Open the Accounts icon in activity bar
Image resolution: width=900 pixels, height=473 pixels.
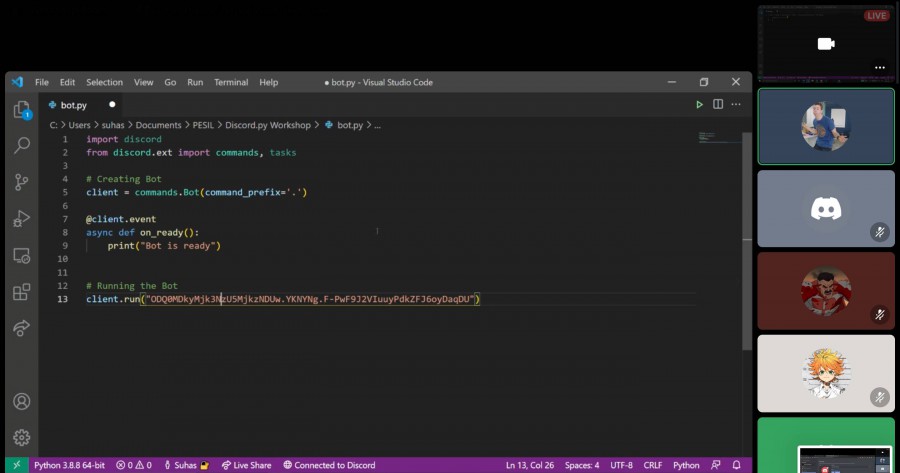[21, 401]
